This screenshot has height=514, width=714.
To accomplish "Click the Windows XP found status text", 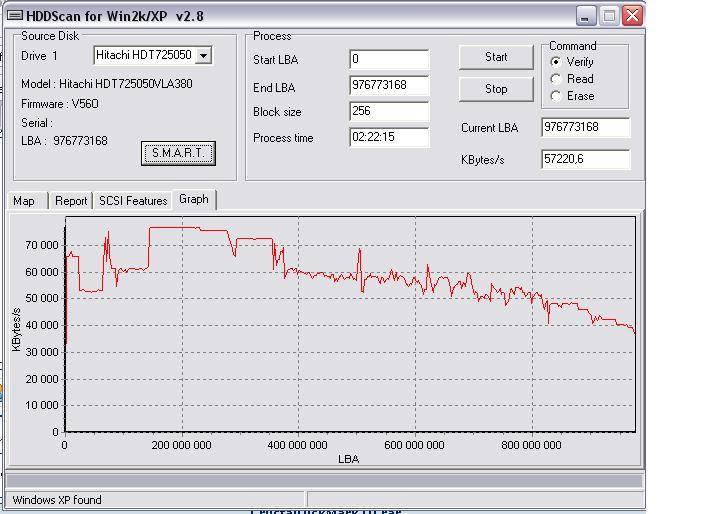I will (57, 500).
